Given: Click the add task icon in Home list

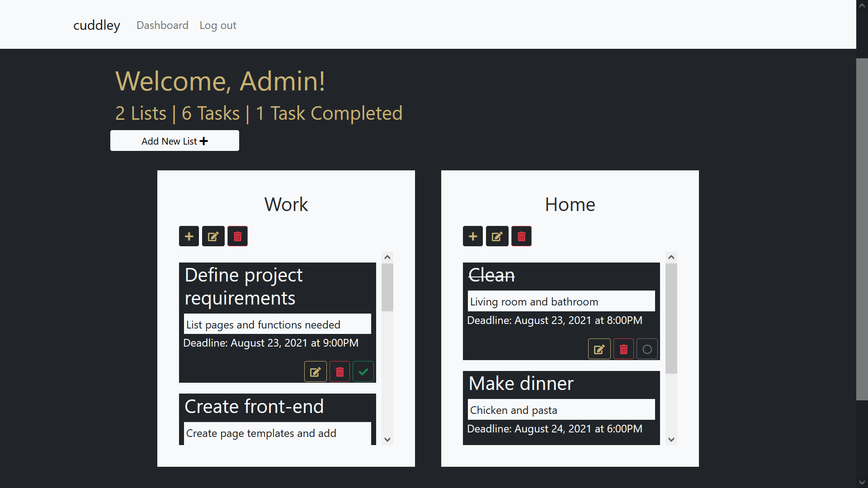Looking at the screenshot, I should [x=473, y=236].
